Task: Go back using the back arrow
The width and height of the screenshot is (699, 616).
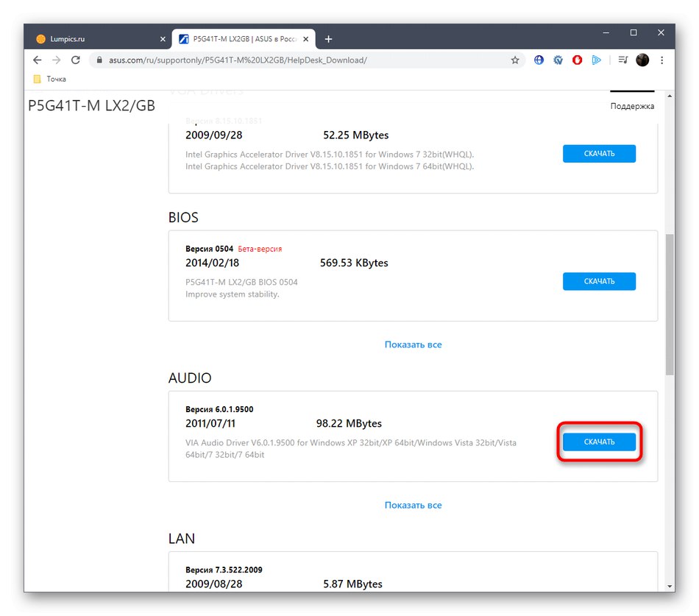Action: (37, 60)
